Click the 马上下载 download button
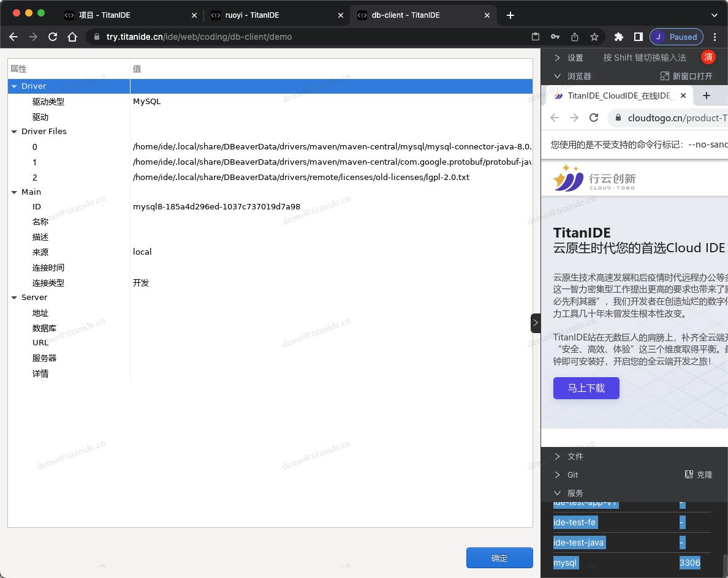The width and height of the screenshot is (728, 578). pyautogui.click(x=586, y=388)
